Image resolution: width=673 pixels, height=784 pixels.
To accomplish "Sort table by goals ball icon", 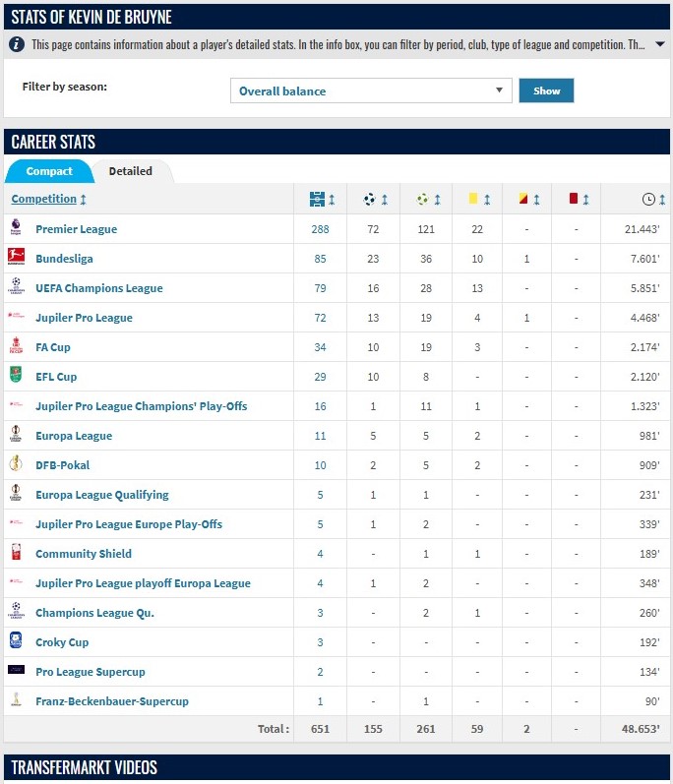I will 370,199.
